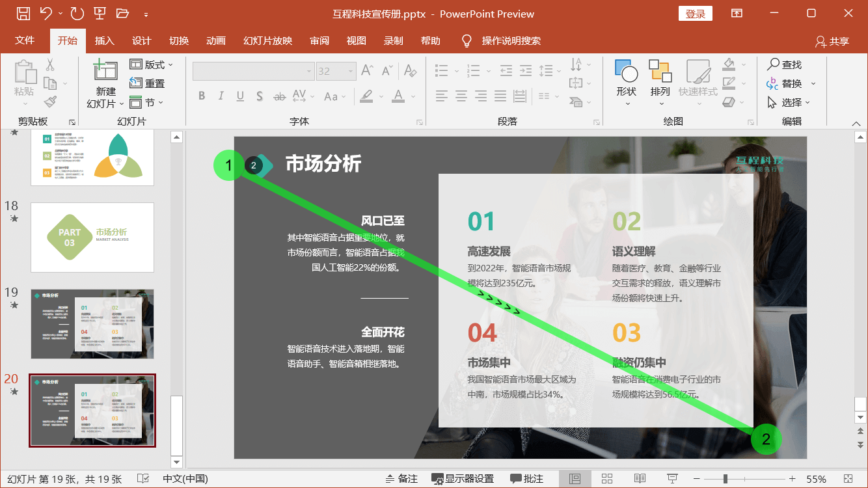This screenshot has height=488, width=868.
Task: Click fit slide to window icon
Action: point(848,479)
